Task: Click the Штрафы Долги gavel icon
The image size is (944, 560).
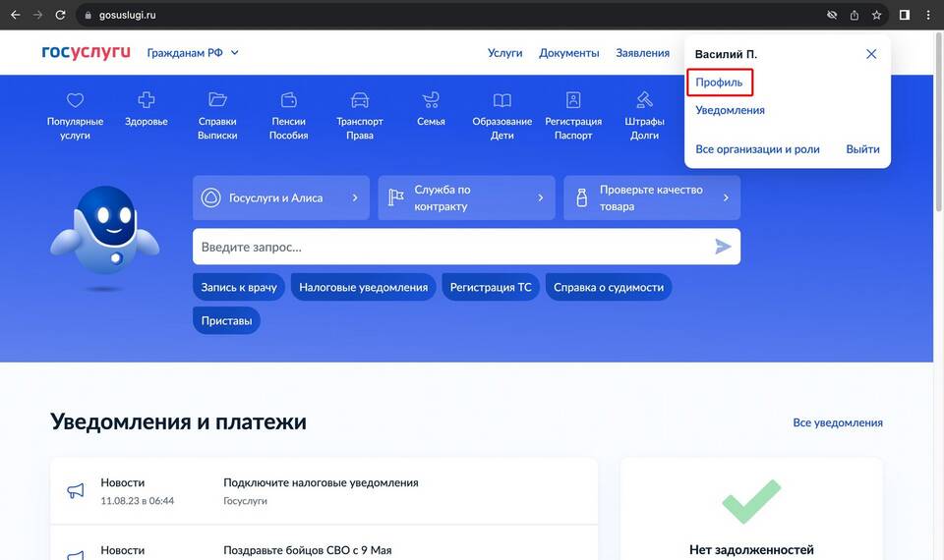Action: (x=644, y=100)
